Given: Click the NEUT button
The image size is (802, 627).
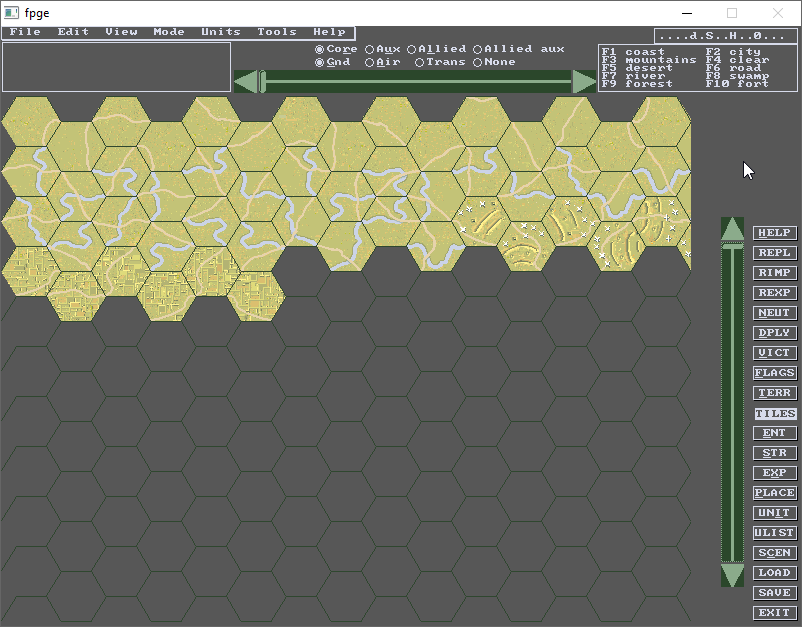Looking at the screenshot, I should [x=775, y=312].
